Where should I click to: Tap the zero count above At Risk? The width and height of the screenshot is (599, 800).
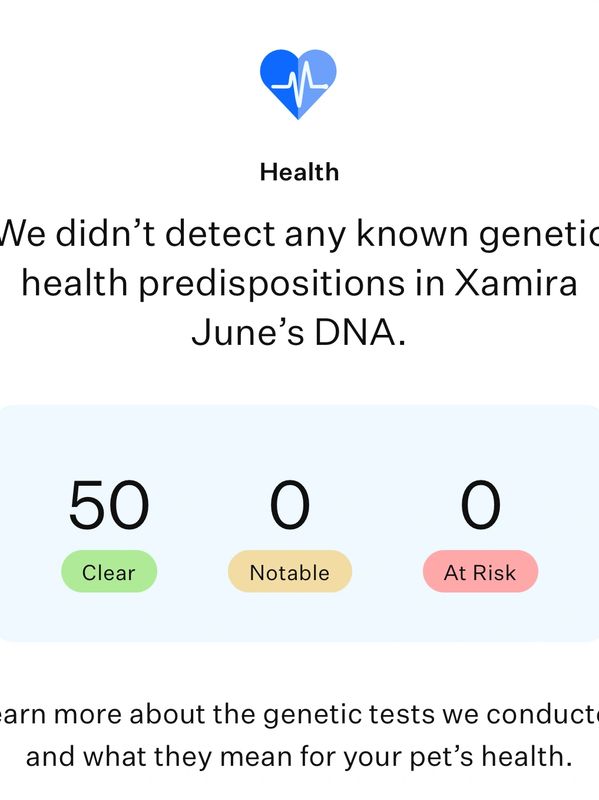tap(480, 505)
